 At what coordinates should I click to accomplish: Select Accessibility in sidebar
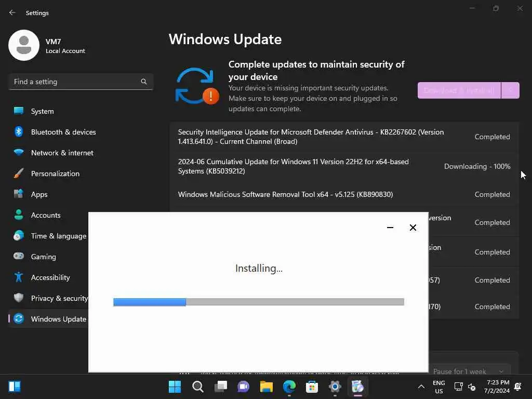pyautogui.click(x=50, y=277)
